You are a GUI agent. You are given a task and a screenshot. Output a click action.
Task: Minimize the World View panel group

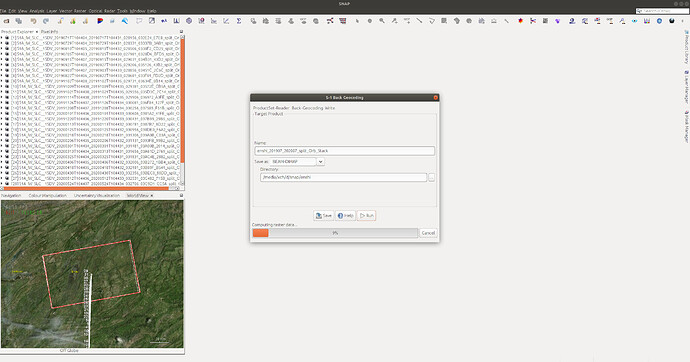pos(181,195)
